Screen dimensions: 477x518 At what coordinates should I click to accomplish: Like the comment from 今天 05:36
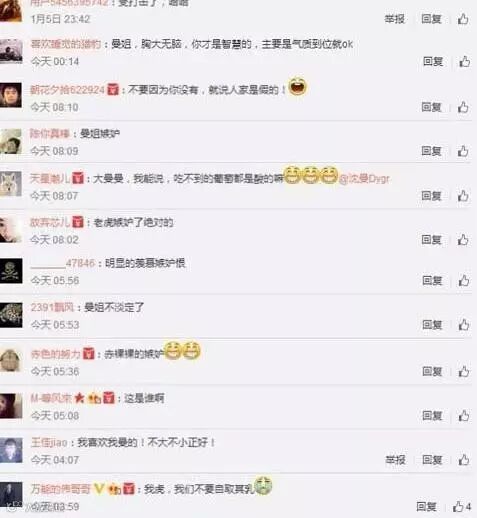pos(464,371)
